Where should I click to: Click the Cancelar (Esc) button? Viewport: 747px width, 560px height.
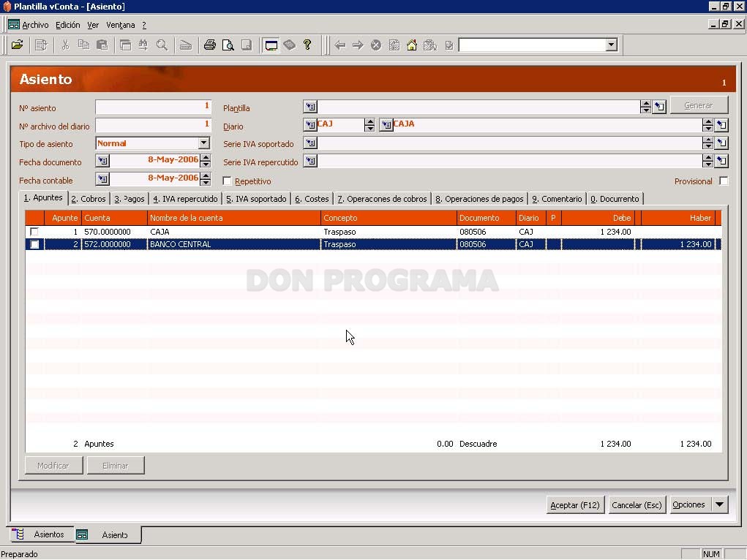pos(637,504)
